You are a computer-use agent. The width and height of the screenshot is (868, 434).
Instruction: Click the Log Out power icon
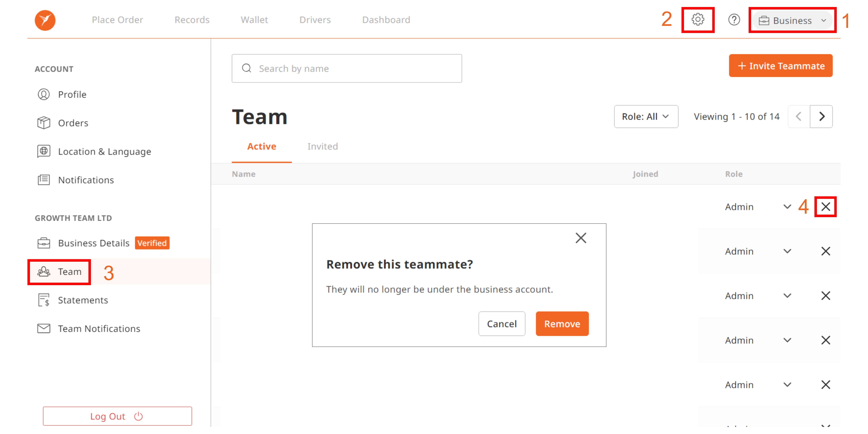(139, 416)
